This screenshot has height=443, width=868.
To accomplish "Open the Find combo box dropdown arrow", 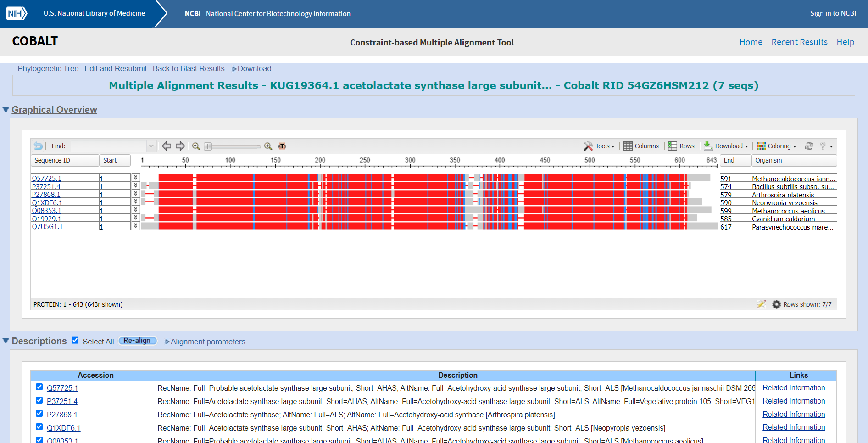I will click(151, 146).
